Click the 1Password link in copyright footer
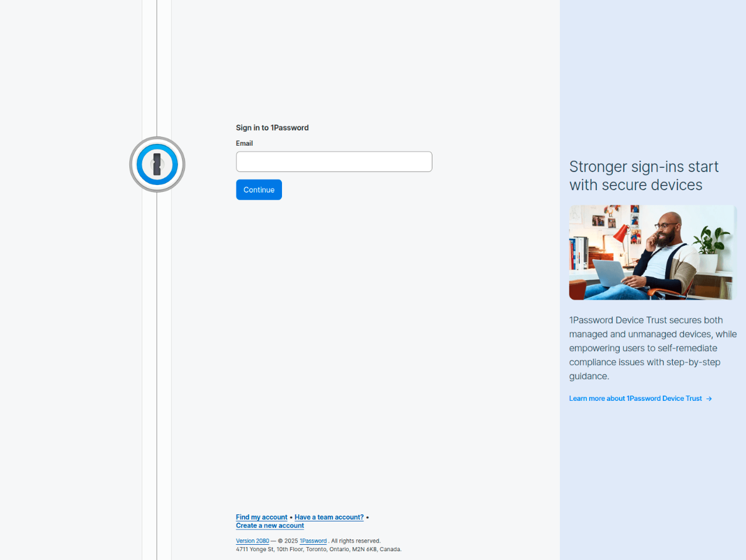This screenshot has height=560, width=746. click(x=313, y=541)
